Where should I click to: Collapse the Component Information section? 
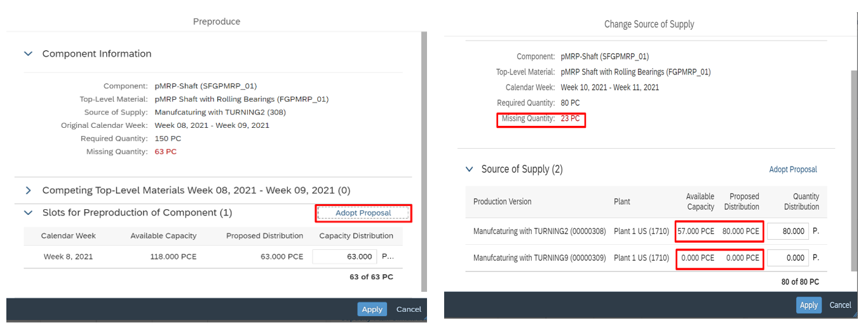(28, 54)
